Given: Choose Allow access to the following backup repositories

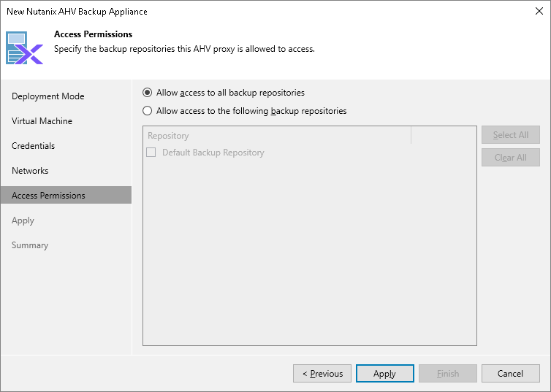Looking at the screenshot, I should 148,111.
